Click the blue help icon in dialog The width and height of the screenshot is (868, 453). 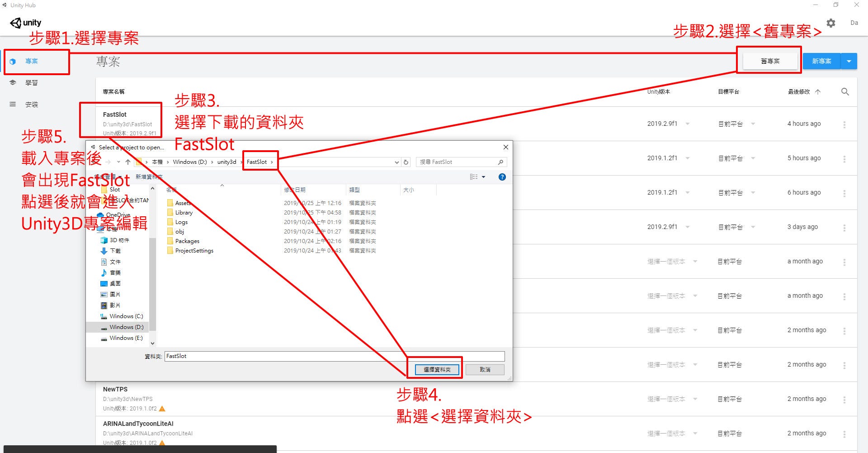click(x=502, y=177)
